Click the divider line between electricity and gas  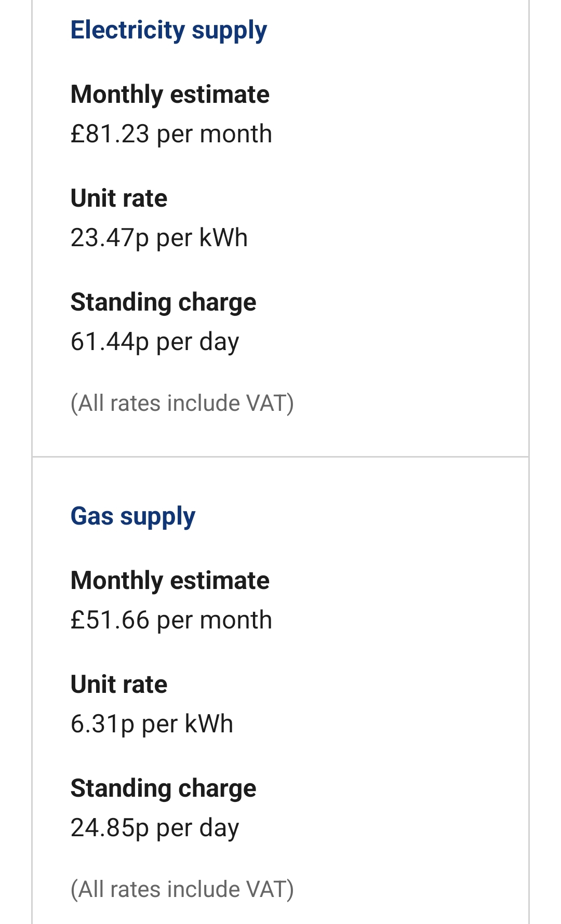click(x=280, y=457)
